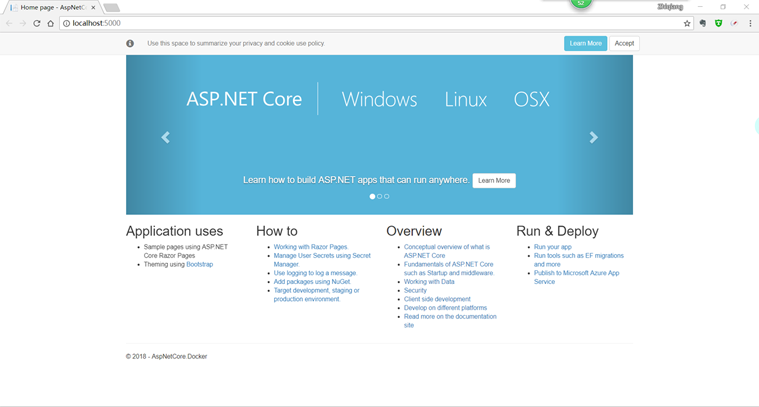The height and width of the screenshot is (407, 759).
Task: Click the How to heading
Action: (x=276, y=231)
